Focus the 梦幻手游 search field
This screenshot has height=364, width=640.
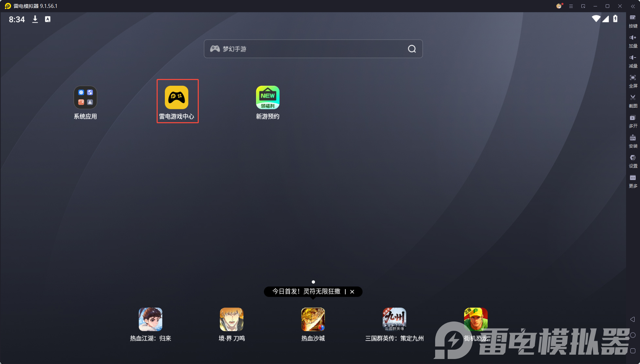click(x=313, y=49)
